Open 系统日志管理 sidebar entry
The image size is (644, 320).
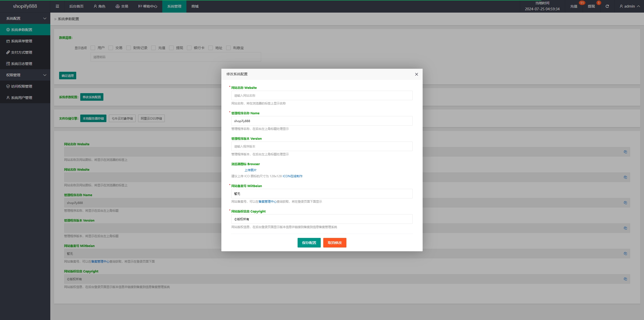pos(22,64)
